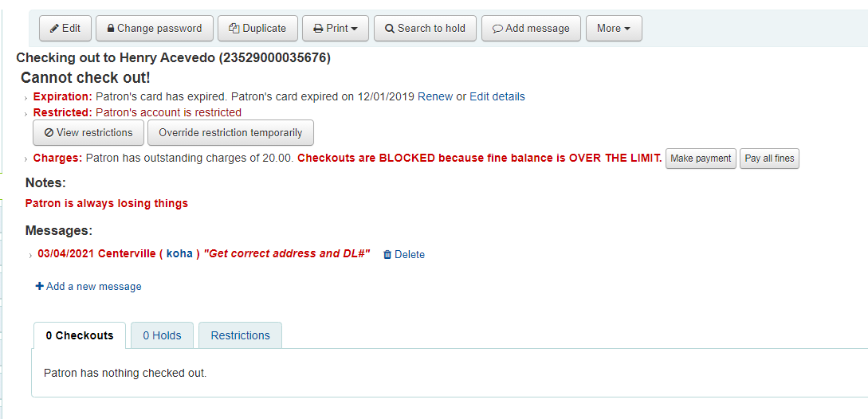Delete the Centerville message
Image resolution: width=868 pixels, height=419 pixels.
[404, 255]
